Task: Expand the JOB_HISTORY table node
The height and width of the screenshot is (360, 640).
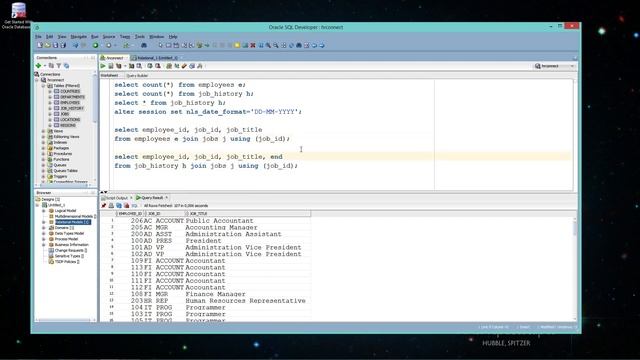Action: pyautogui.click(x=50, y=109)
